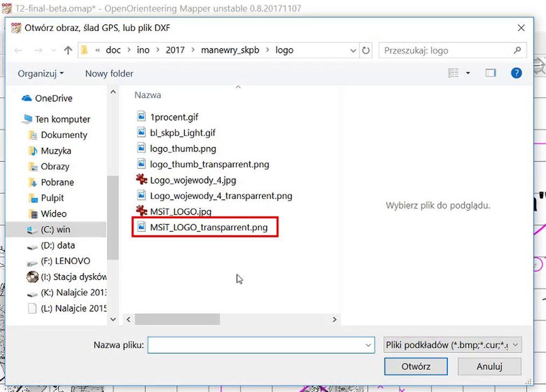This screenshot has height=392, width=546.
Task: Open the recent locations dropdown arrow
Action: 54,51
